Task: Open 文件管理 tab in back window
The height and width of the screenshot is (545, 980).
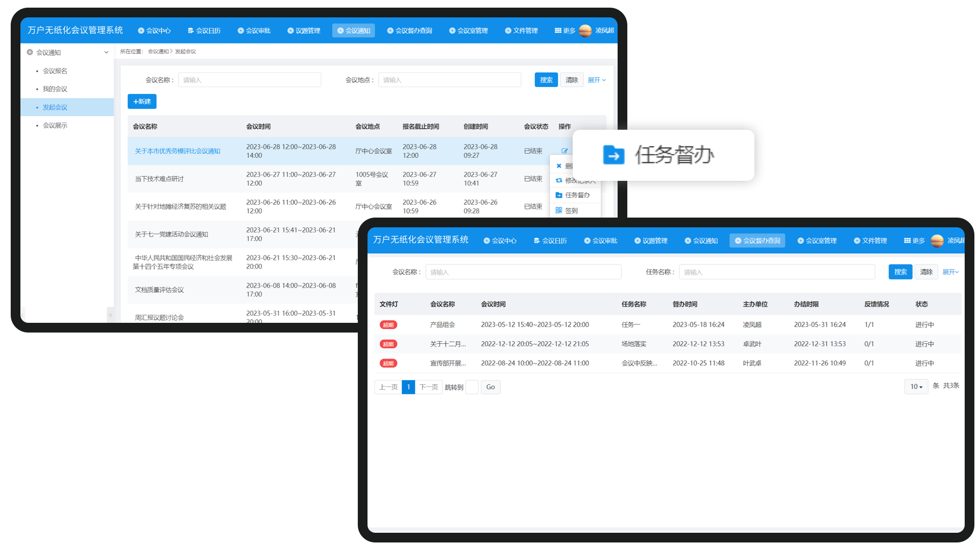Action: coord(522,31)
